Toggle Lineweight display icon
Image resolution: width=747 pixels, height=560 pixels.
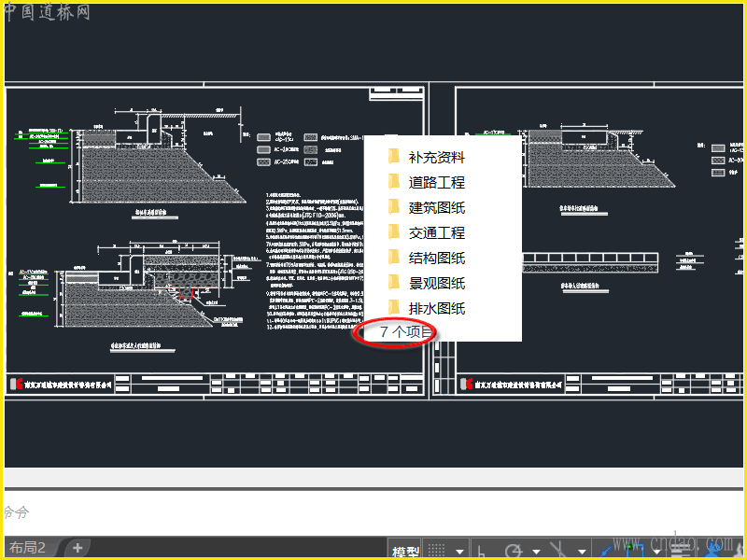pos(682,551)
